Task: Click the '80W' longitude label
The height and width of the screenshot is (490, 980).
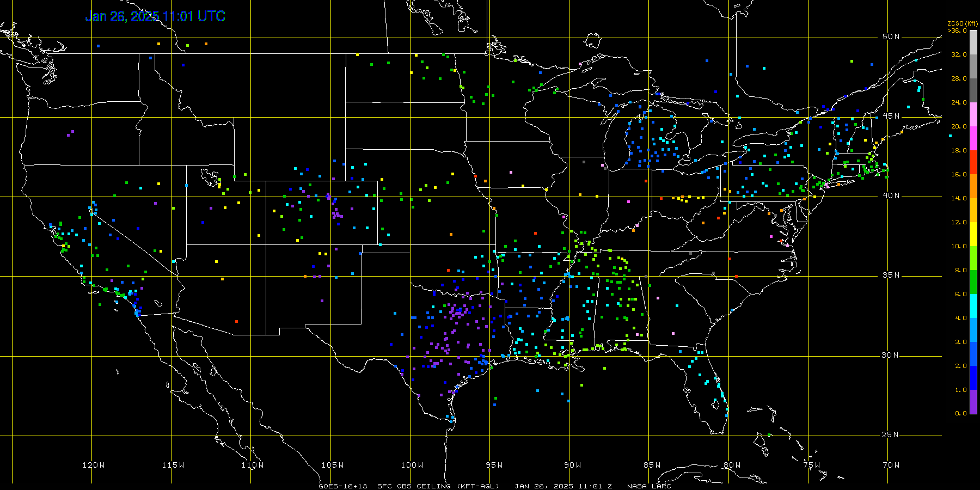Action: [732, 465]
